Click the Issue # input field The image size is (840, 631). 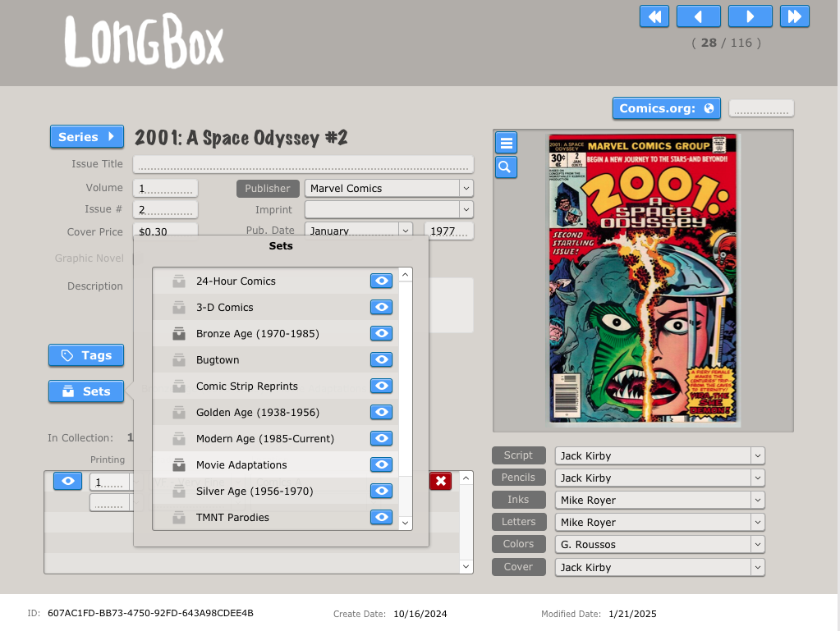tap(166, 210)
